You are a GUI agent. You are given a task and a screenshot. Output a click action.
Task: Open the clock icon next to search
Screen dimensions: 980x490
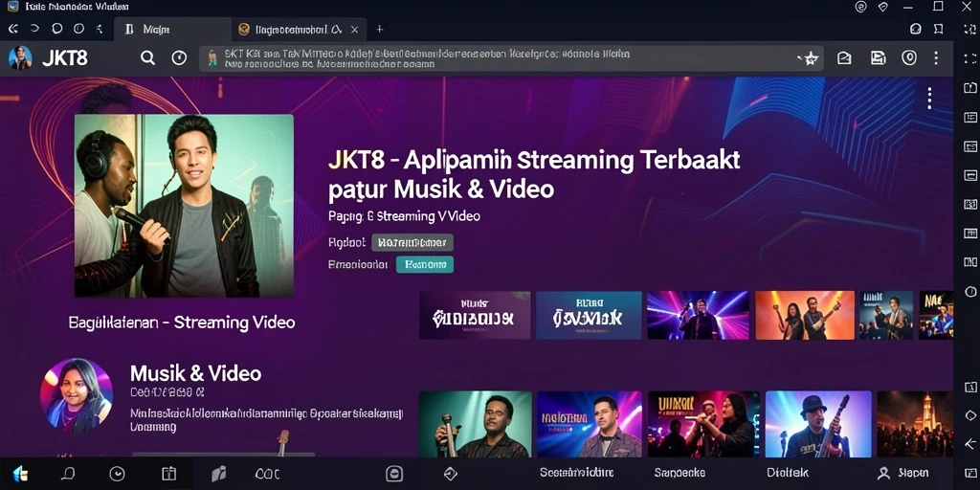[x=179, y=58]
